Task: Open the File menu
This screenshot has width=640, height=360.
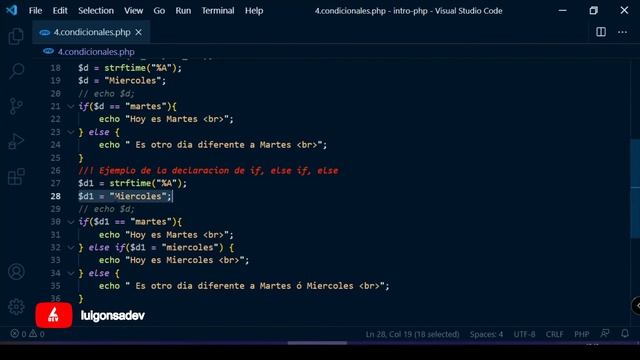Action: tap(36, 11)
